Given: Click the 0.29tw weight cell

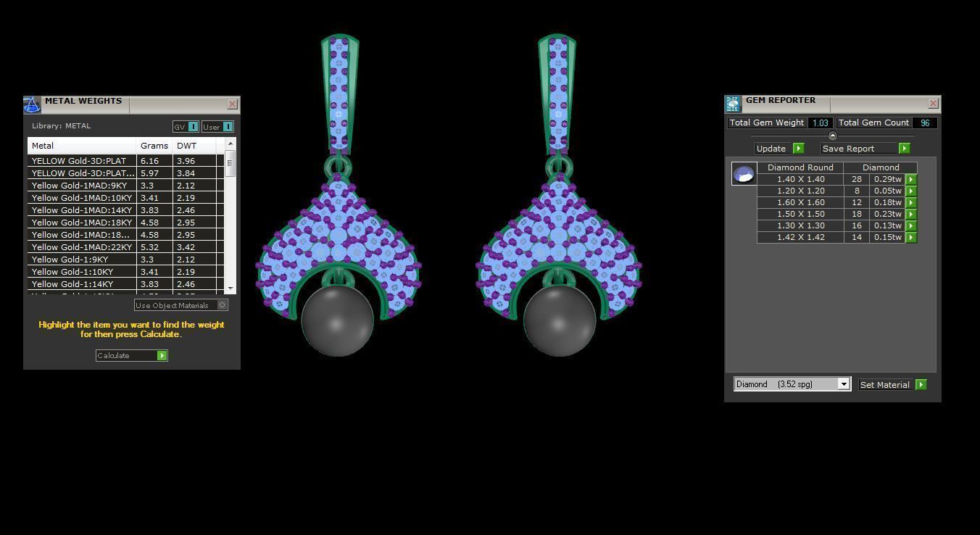Looking at the screenshot, I should pos(887,179).
